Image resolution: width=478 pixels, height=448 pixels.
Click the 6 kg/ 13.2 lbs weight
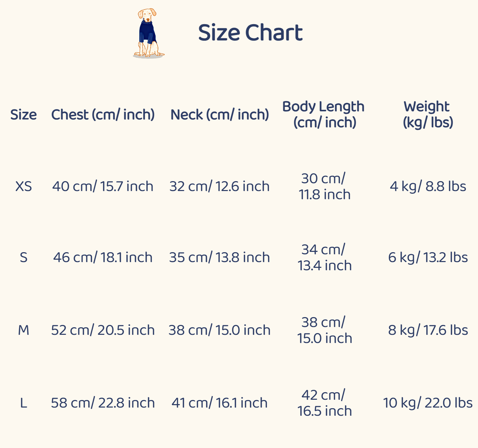(428, 257)
